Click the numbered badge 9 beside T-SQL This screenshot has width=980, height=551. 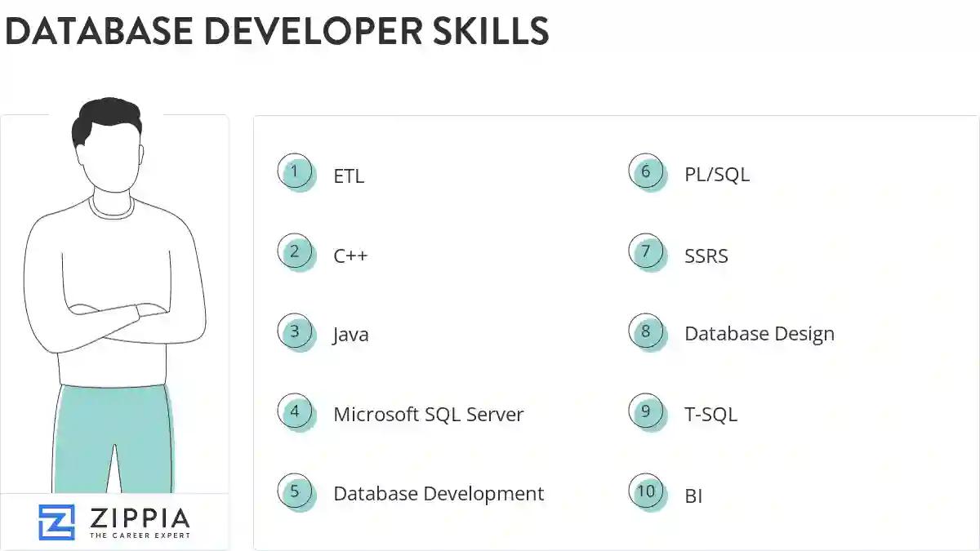point(647,411)
